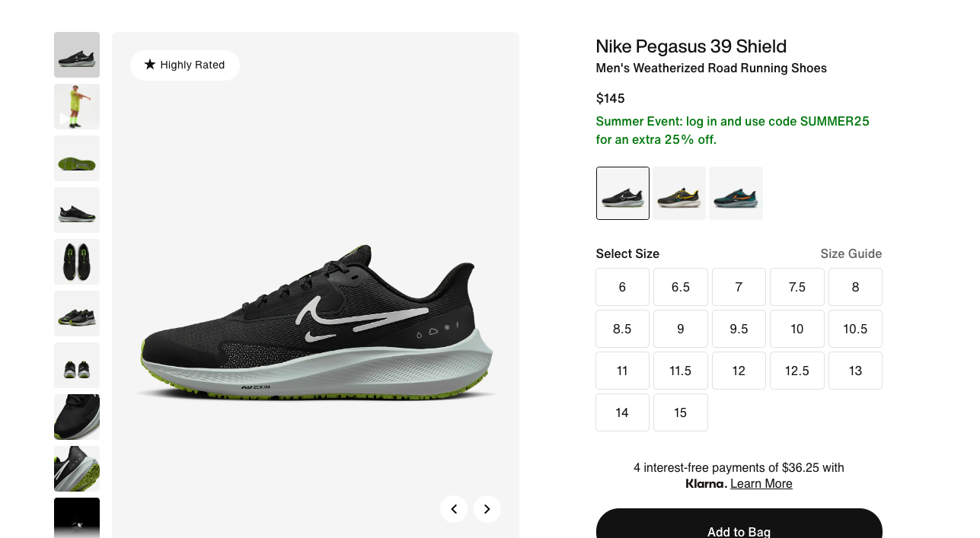Show the rear heel view thumbnail
Viewport: 980px width, 538px height.
77,365
